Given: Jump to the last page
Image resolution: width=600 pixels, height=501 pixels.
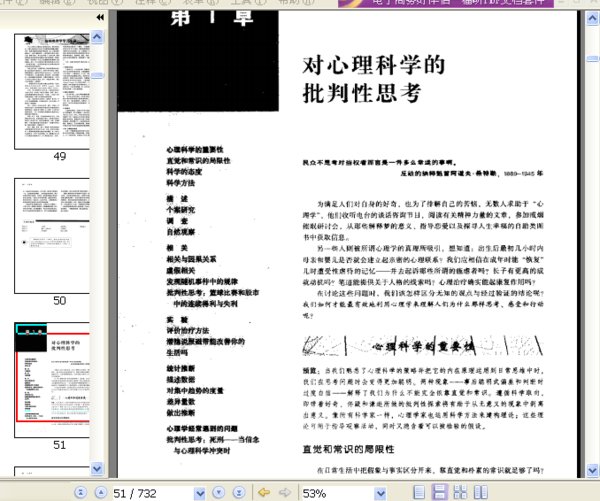Looking at the screenshot, I should click(239, 492).
